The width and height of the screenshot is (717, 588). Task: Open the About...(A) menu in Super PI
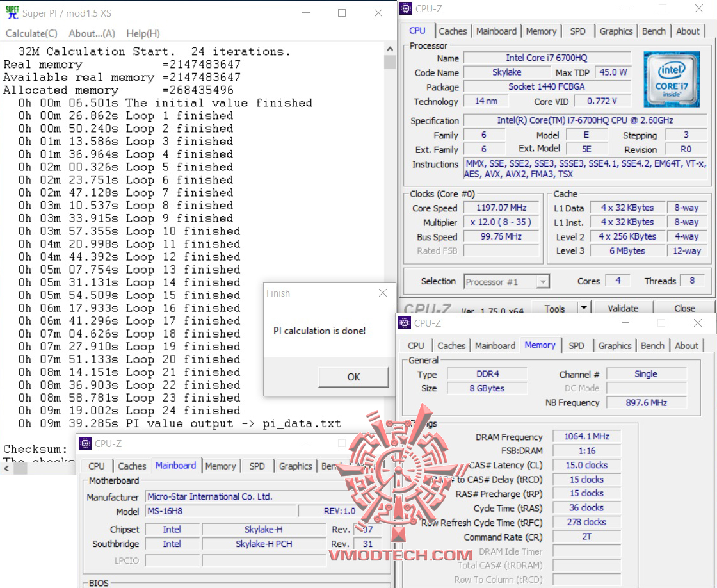(92, 33)
